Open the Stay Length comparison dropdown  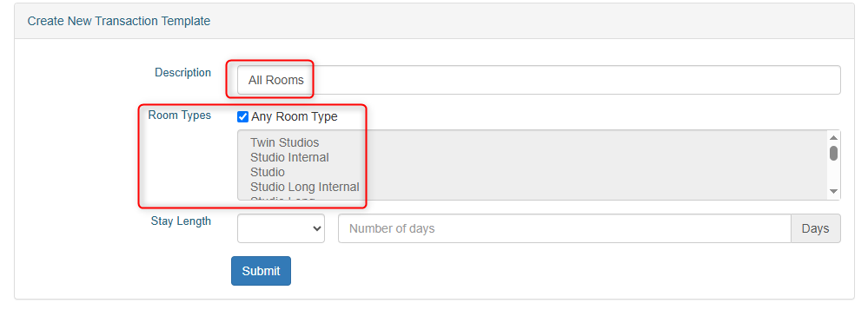[281, 228]
